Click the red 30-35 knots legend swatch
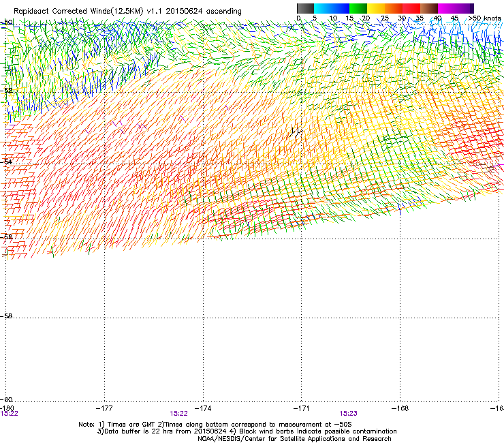 [x=411, y=8]
